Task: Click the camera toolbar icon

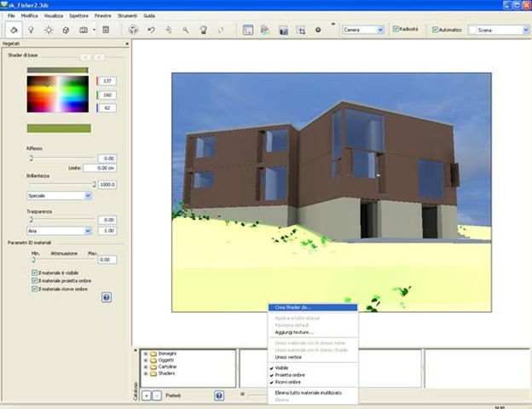Action: [x=84, y=30]
